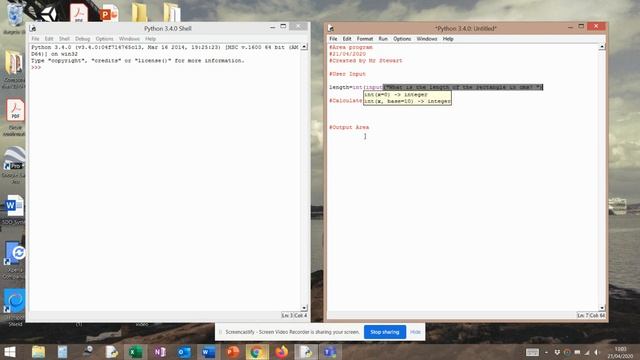Screen dimensions: 640x360
Task: Click the Stop sharing button
Action: 385,332
